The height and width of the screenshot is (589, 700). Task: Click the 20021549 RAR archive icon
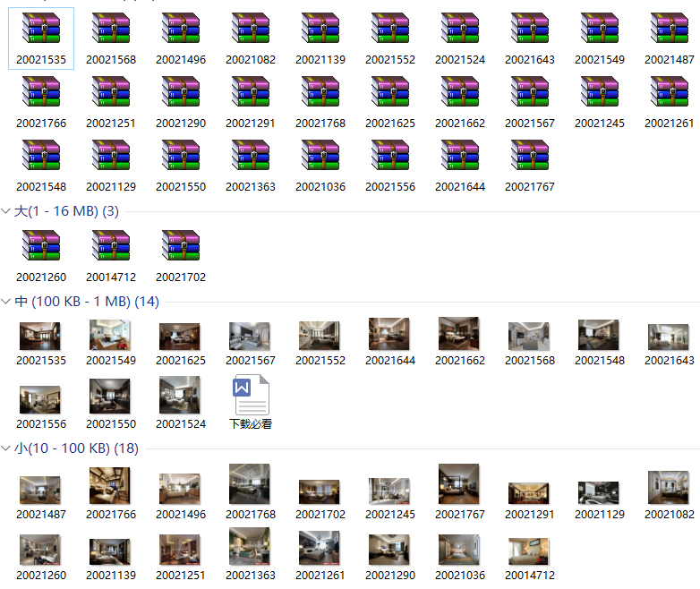coord(600,28)
